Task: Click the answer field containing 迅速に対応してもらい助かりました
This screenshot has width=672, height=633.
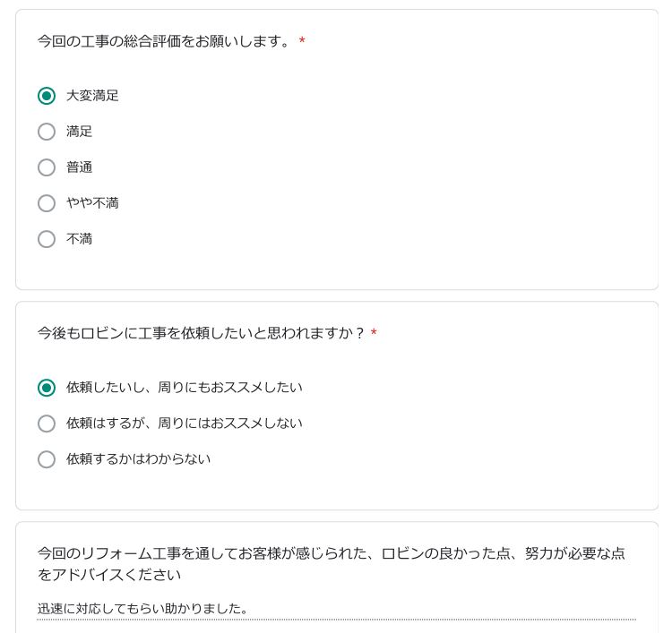Action: coord(336,609)
